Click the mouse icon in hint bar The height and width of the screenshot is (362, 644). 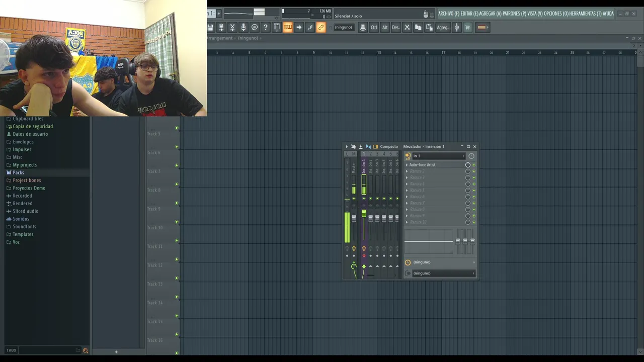426,14
